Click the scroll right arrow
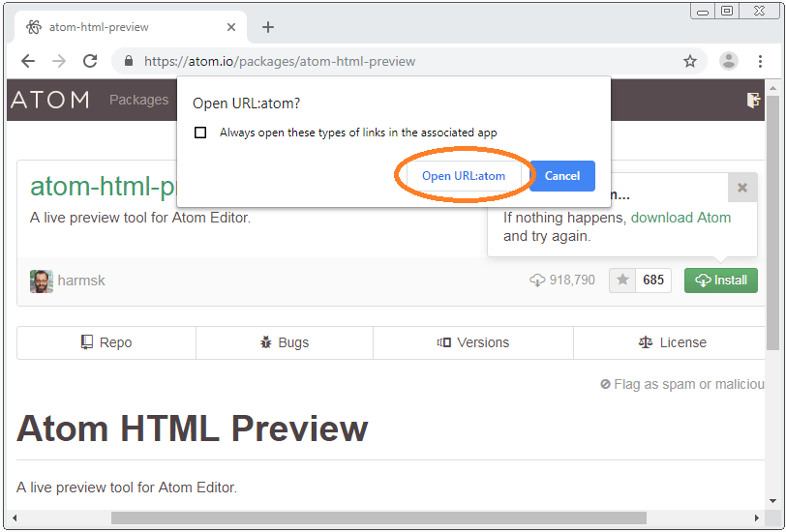The image size is (786, 532). tap(756, 517)
